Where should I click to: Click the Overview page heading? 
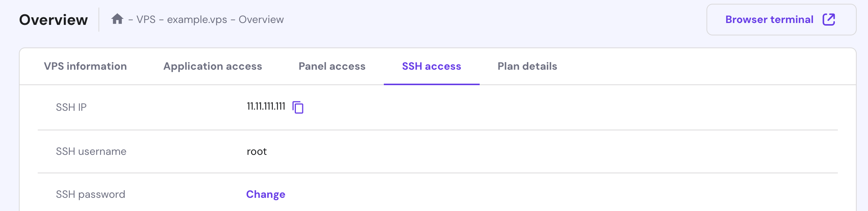pyautogui.click(x=54, y=20)
